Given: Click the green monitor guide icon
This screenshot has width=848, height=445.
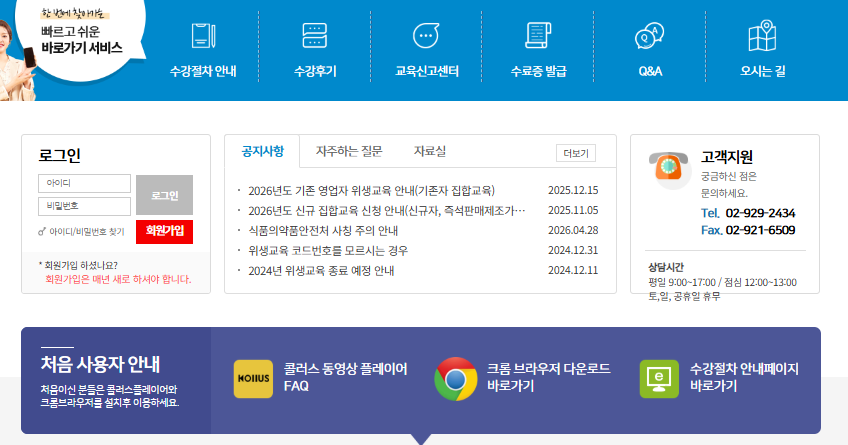Looking at the screenshot, I should [659, 379].
